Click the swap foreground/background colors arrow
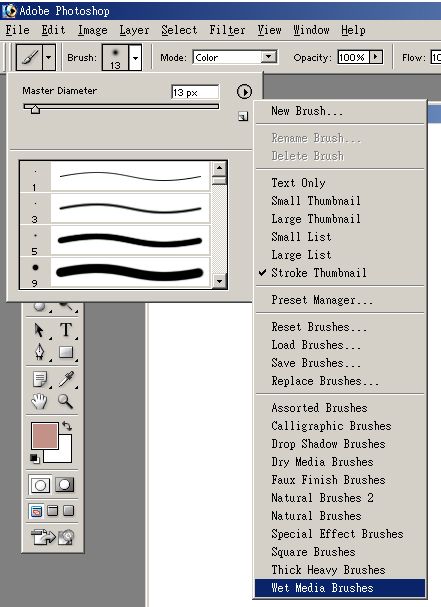Viewport: 441px width, 607px height. coord(67,426)
